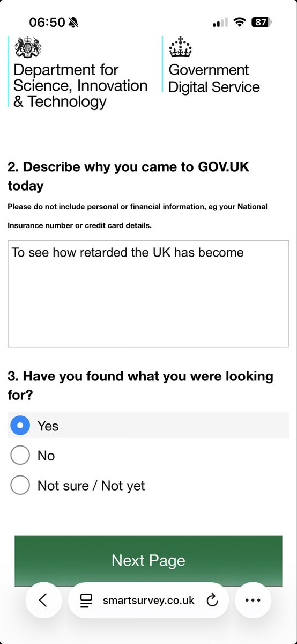Select the No radio button

[20, 456]
